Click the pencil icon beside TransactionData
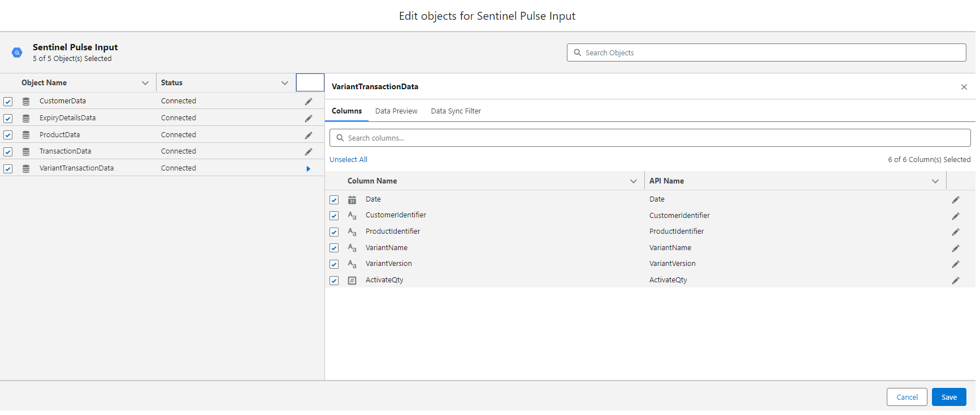This screenshot has width=980, height=415. 309,152
